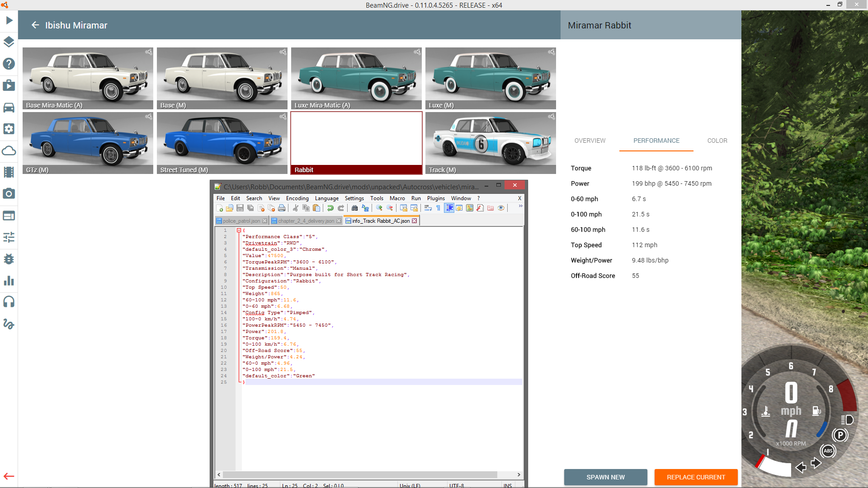Viewport: 868px width, 488px height.
Task: Click left arrow of Notepad++ horizontal scrollbar
Action: pos(219,474)
